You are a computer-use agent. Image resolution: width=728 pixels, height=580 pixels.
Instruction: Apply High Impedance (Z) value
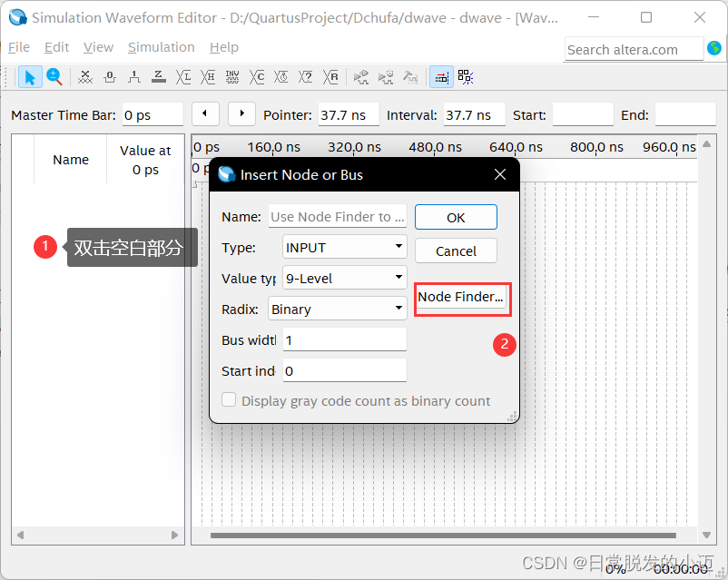pos(159,77)
